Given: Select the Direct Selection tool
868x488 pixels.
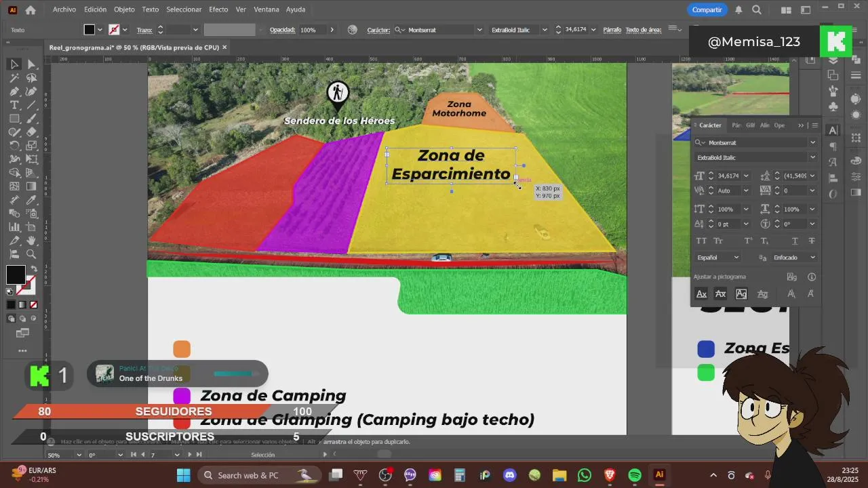Looking at the screenshot, I should coord(31,64).
